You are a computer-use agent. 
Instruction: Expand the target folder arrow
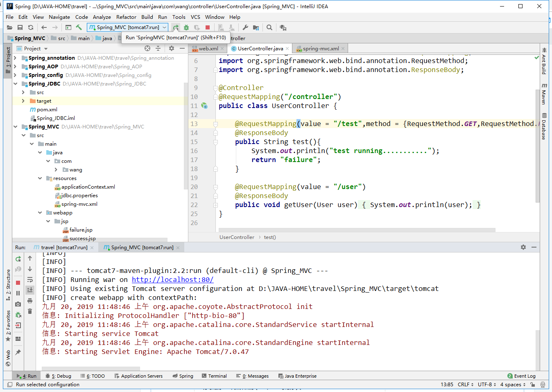coord(23,101)
